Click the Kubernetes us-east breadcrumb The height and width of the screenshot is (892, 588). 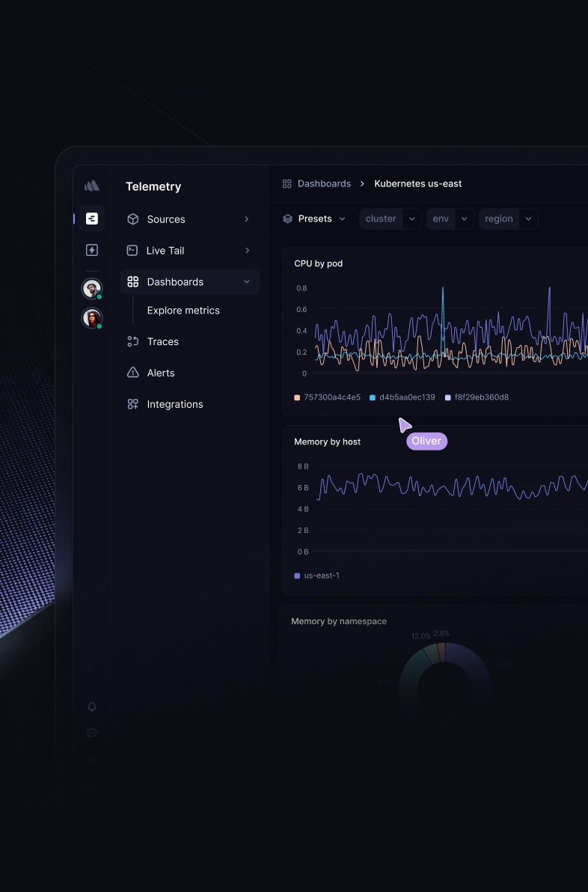418,184
